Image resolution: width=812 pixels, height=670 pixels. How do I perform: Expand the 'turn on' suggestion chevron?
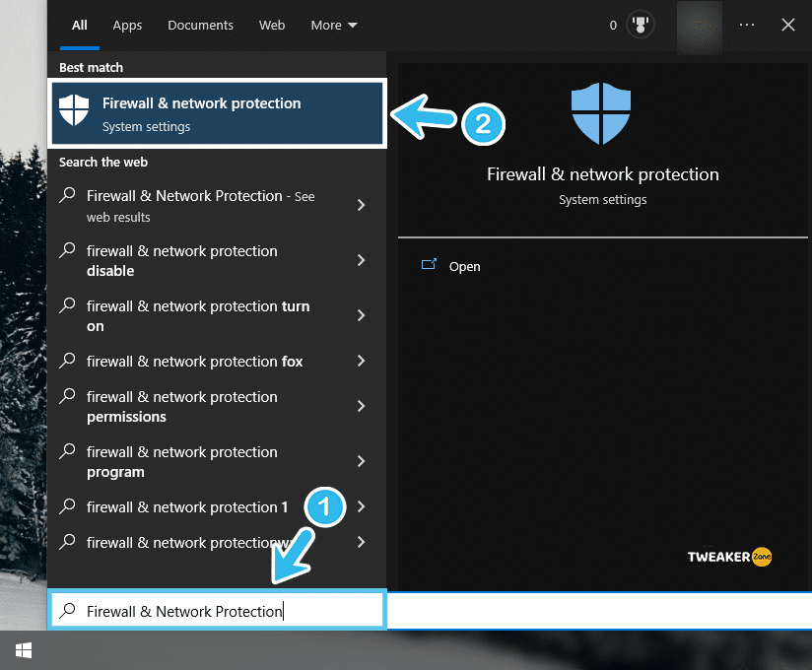pos(362,315)
